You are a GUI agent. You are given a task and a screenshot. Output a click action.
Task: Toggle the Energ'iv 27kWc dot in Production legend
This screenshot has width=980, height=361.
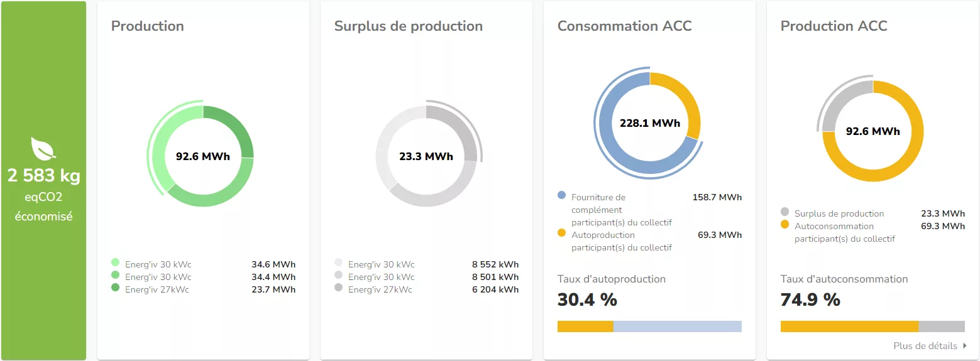click(x=115, y=288)
